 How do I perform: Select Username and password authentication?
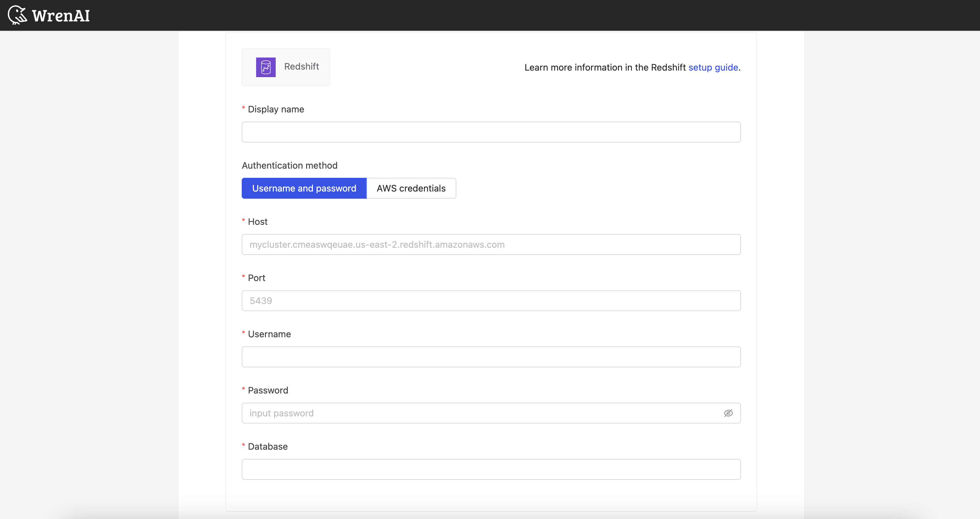tap(304, 188)
